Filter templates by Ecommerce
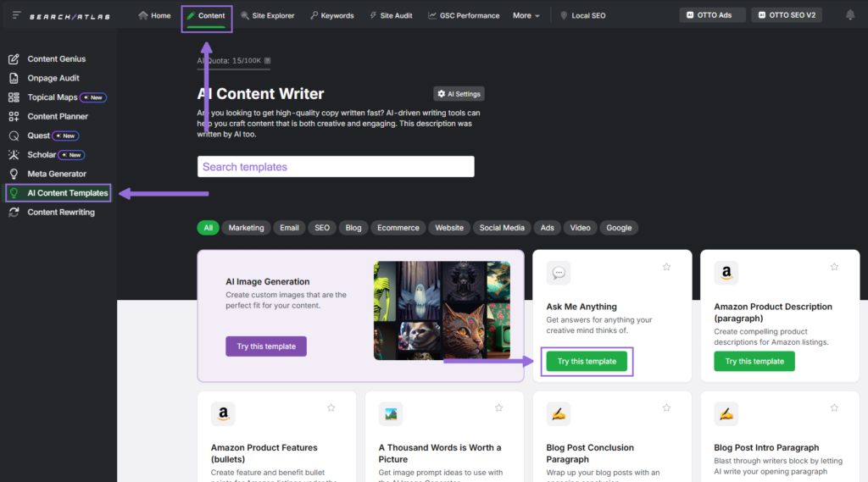This screenshot has width=868, height=482. [398, 228]
